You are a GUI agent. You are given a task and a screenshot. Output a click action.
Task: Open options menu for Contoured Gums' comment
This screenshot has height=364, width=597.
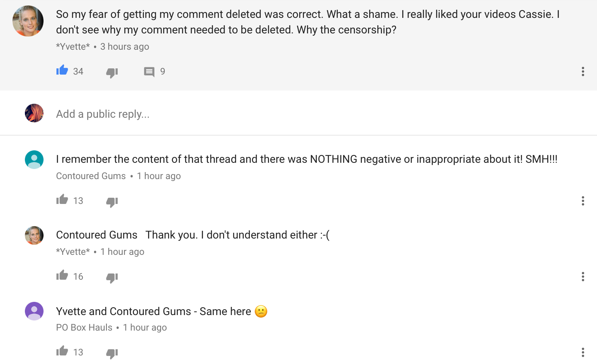pyautogui.click(x=583, y=201)
